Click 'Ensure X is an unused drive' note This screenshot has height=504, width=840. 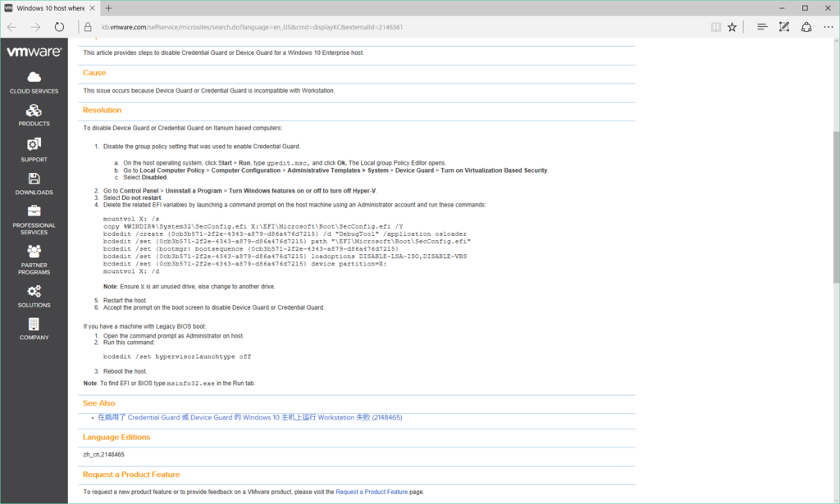[x=189, y=287]
